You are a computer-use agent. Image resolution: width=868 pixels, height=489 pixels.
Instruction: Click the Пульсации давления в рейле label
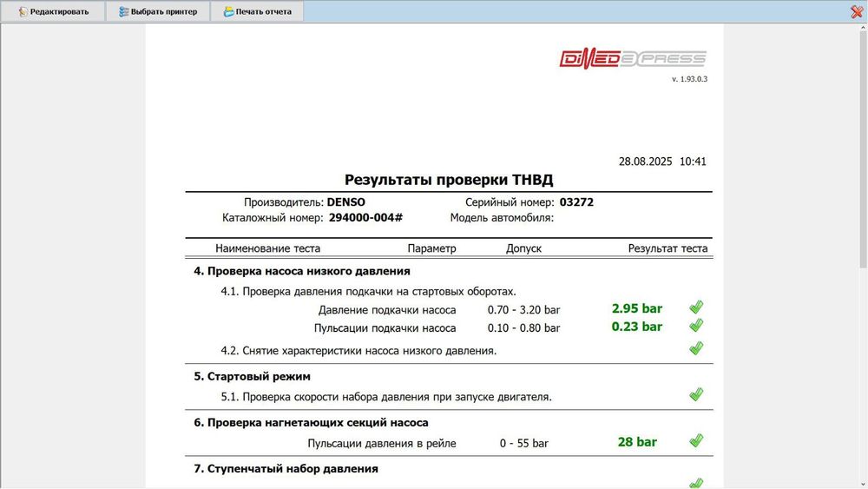pyautogui.click(x=382, y=444)
